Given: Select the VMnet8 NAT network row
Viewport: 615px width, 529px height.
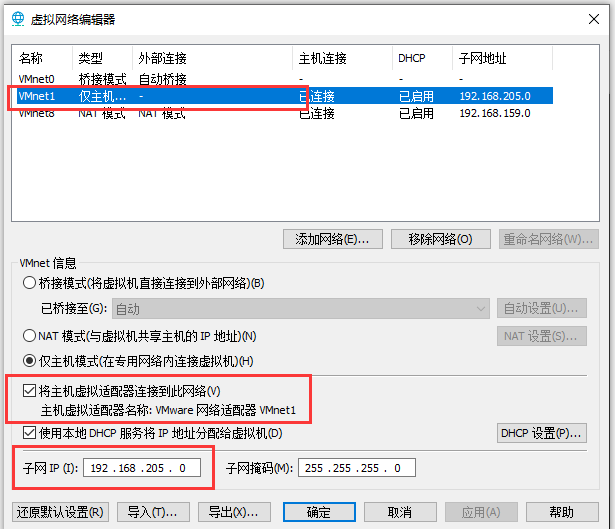Looking at the screenshot, I should coord(150,114).
